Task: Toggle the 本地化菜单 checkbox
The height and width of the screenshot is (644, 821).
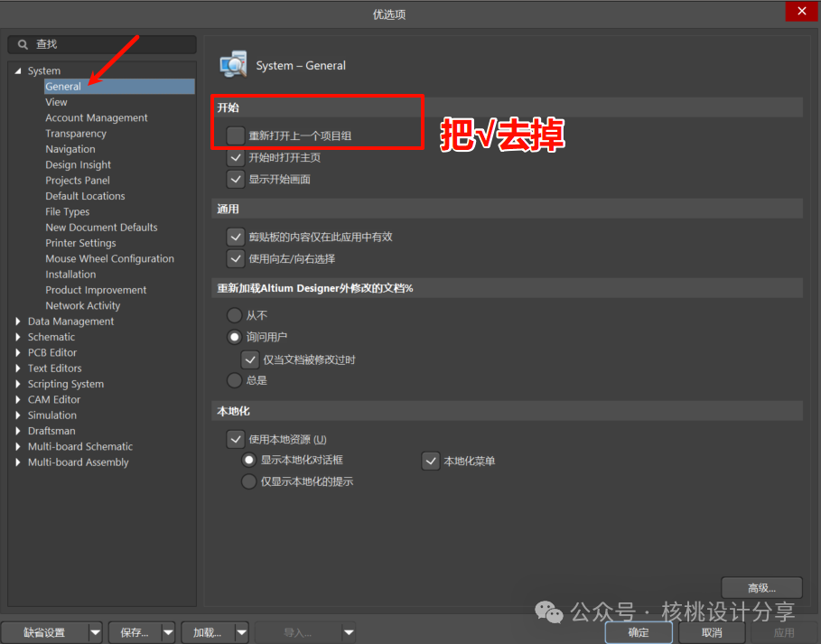Action: tap(431, 461)
